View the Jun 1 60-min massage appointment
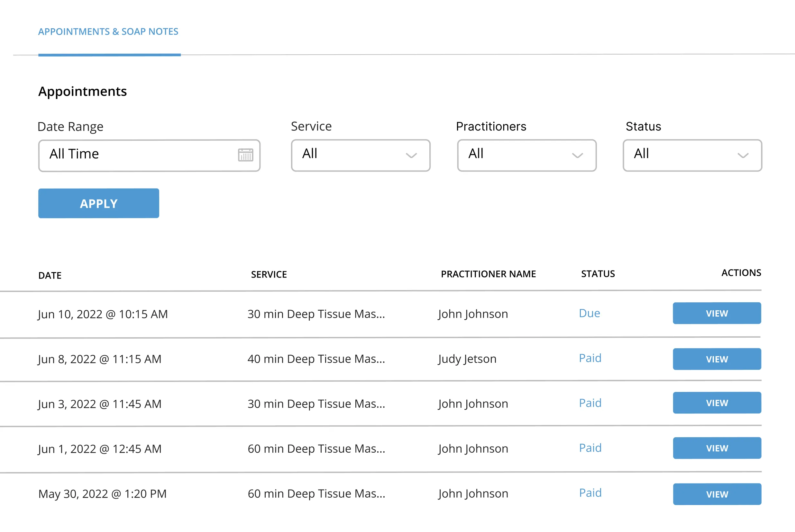 tap(717, 448)
